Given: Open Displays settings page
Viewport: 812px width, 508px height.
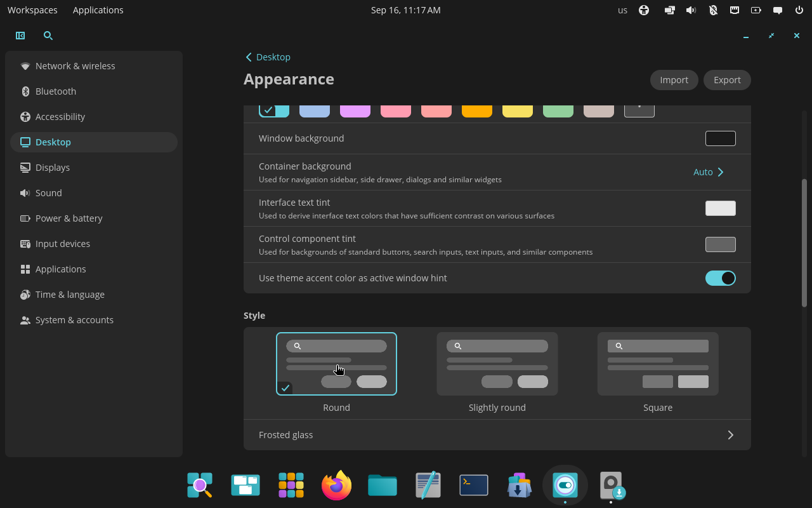Looking at the screenshot, I should [x=94, y=168].
